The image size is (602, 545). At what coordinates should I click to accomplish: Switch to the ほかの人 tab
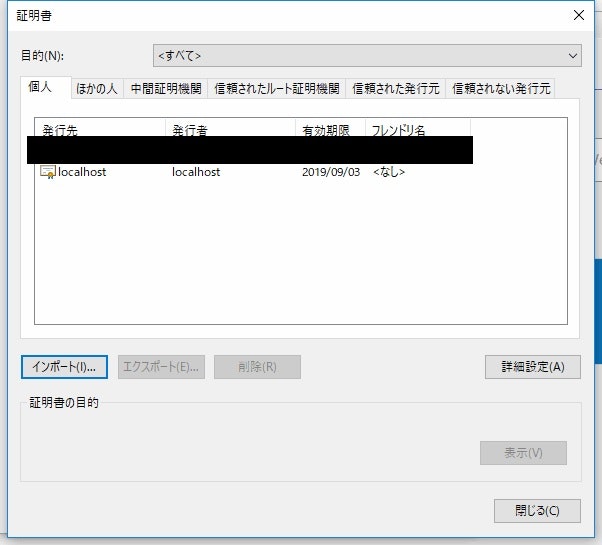(97, 89)
